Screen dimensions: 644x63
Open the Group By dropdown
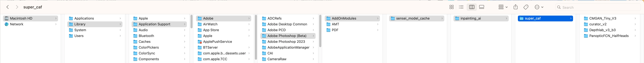point(503,7)
